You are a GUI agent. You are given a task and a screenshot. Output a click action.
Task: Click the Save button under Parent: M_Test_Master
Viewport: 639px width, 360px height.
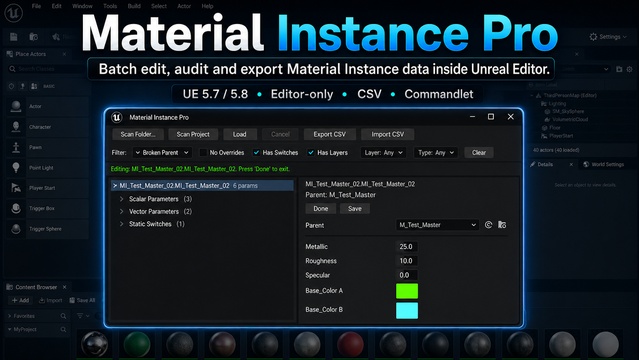pyautogui.click(x=355, y=208)
